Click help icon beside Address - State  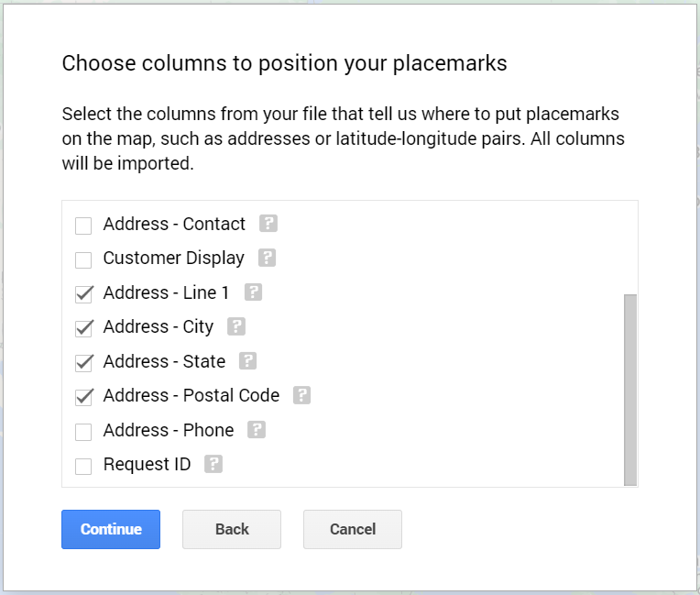[247, 361]
